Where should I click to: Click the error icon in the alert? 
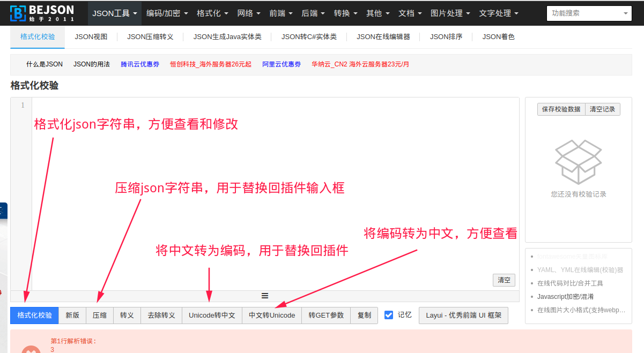click(31, 349)
